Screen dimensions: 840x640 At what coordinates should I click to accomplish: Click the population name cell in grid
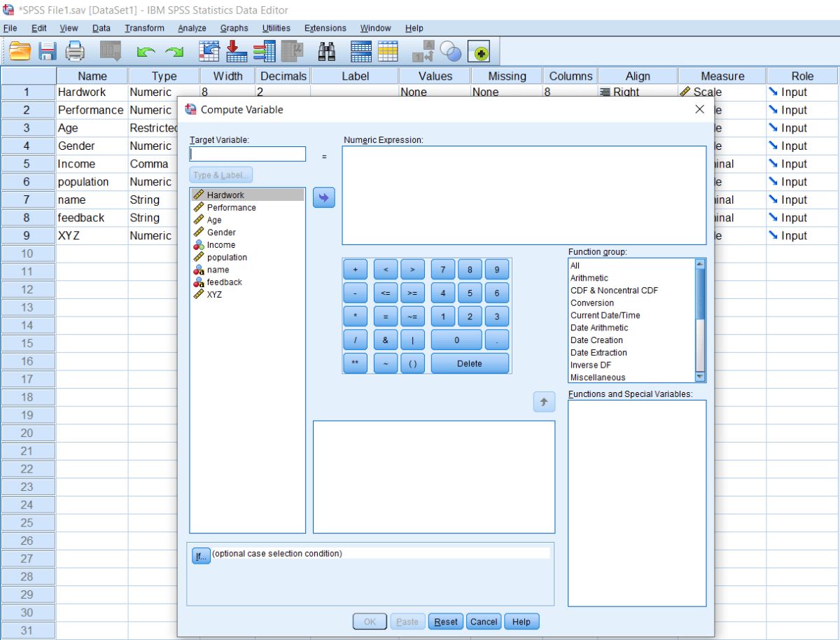pos(92,182)
